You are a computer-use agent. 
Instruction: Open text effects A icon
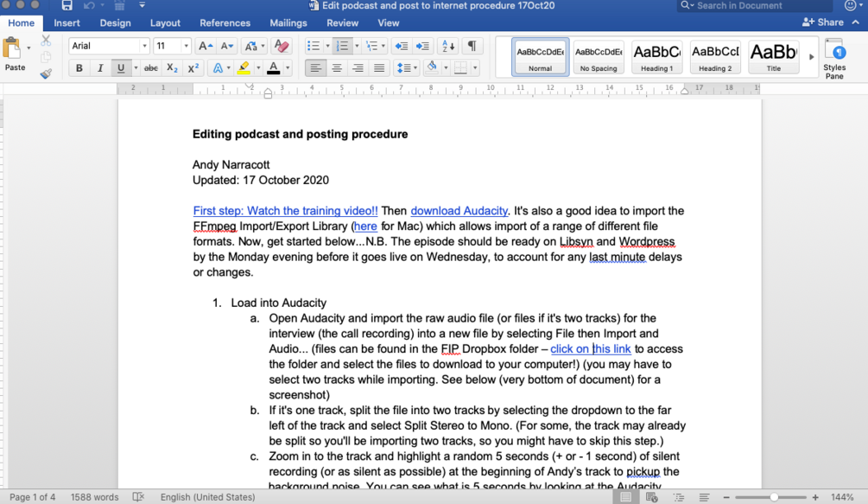click(x=219, y=68)
